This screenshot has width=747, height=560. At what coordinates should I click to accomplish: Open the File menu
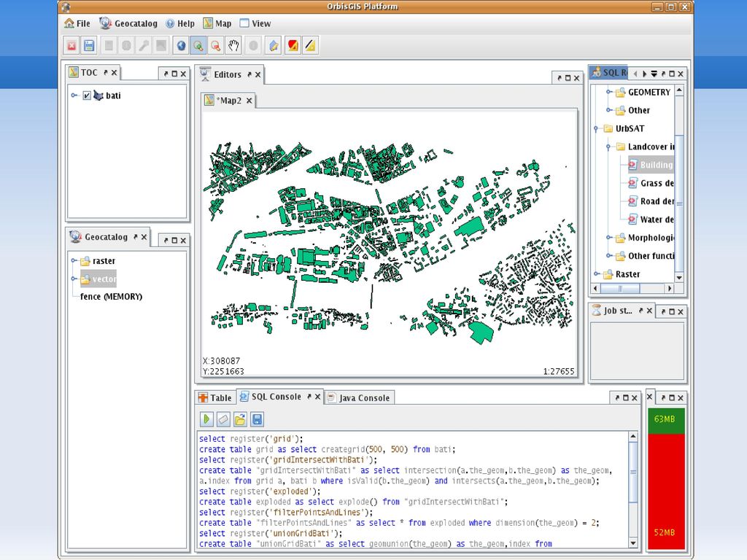[x=77, y=23]
